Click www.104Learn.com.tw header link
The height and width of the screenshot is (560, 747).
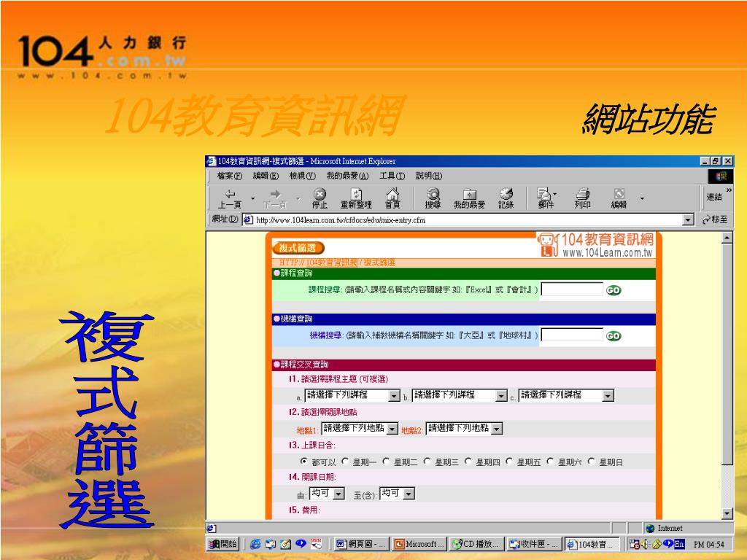pyautogui.click(x=607, y=253)
